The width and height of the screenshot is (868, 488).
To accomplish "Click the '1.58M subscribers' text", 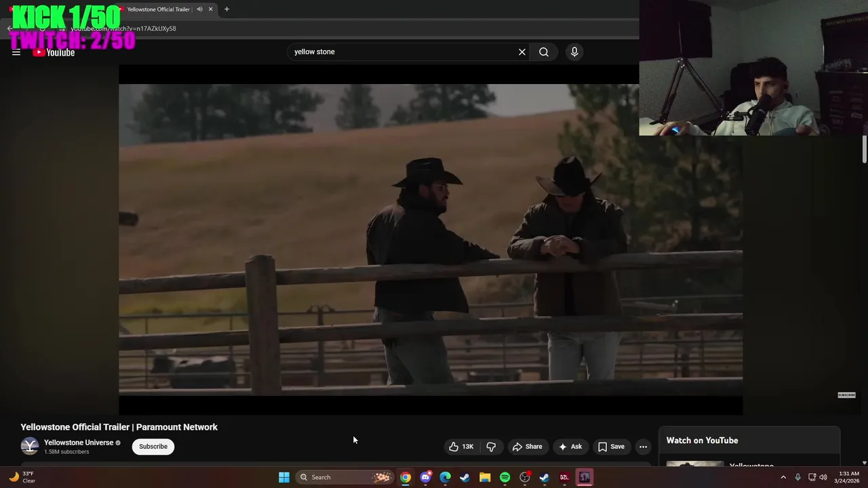I will [x=66, y=452].
